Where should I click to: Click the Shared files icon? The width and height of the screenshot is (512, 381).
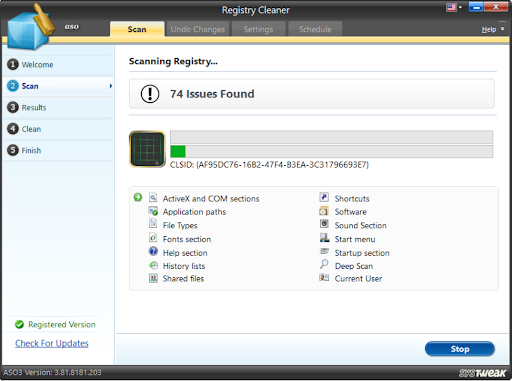(x=153, y=278)
